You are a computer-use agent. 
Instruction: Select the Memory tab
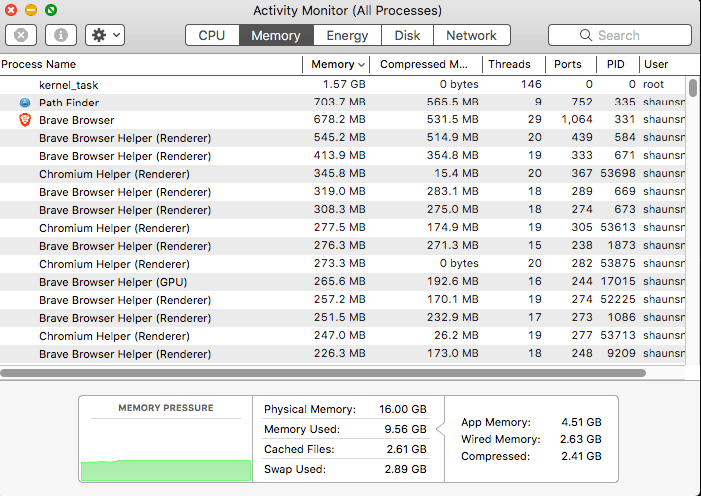(276, 35)
